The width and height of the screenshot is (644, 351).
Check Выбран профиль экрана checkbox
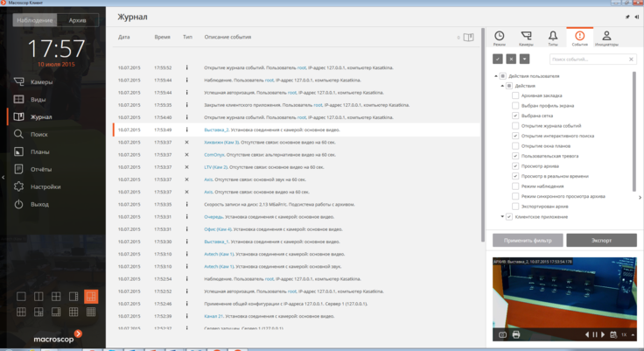click(x=515, y=106)
